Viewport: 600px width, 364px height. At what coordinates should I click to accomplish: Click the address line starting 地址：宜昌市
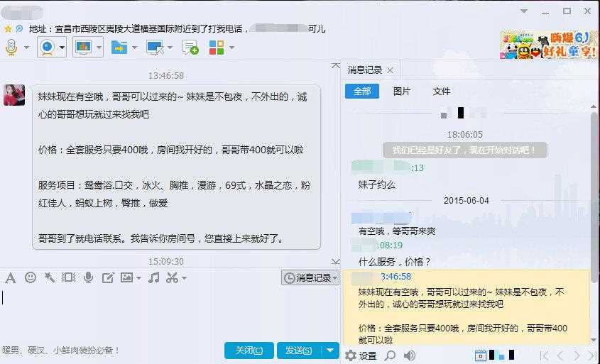[x=178, y=28]
